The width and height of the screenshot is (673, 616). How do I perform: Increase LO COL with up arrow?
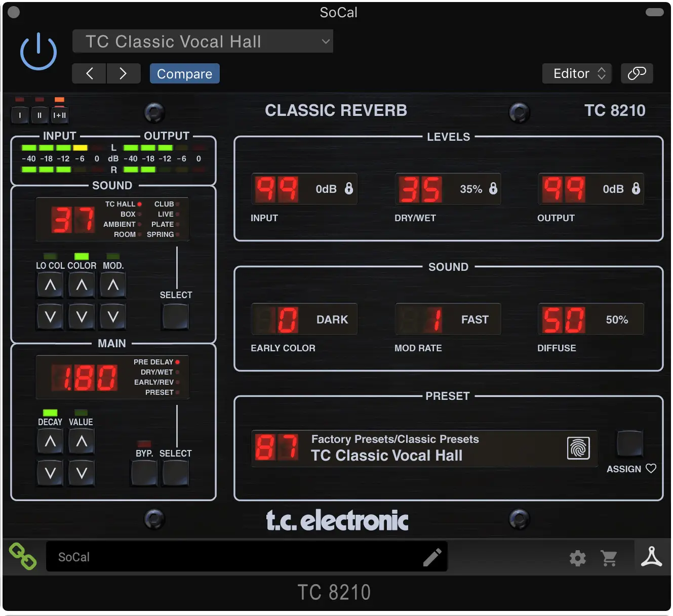point(50,285)
